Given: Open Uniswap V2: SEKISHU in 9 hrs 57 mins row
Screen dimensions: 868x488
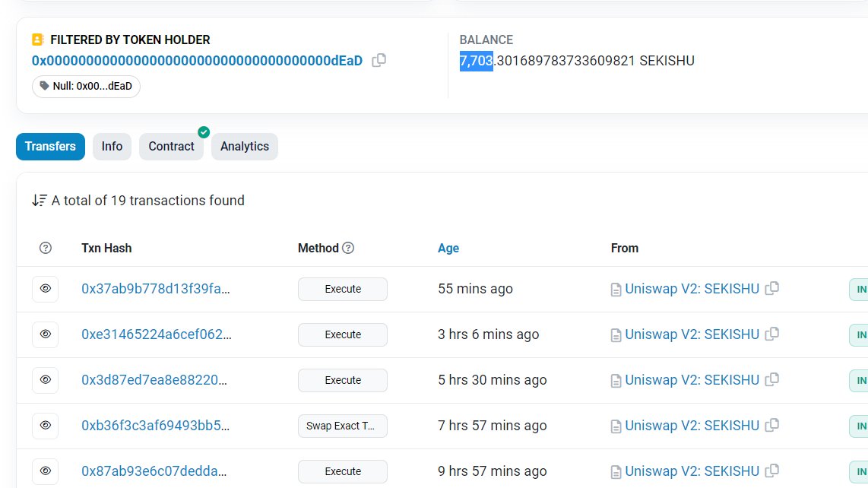Looking at the screenshot, I should coord(692,471).
